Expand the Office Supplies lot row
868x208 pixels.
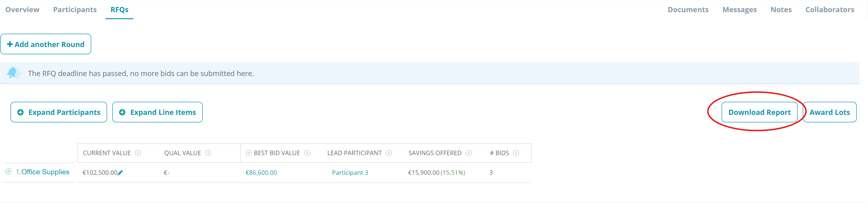pyautogui.click(x=8, y=172)
